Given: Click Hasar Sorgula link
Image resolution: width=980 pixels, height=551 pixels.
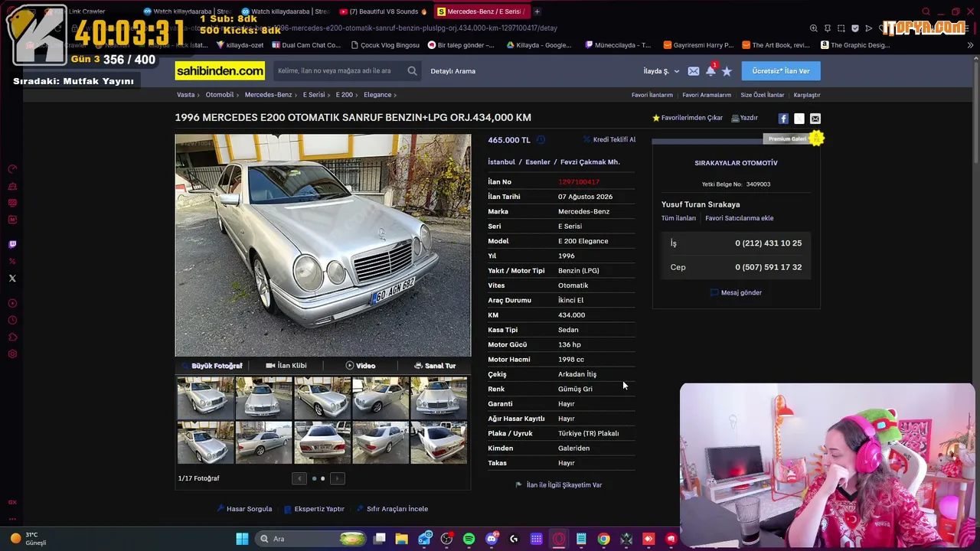Looking at the screenshot, I should pos(245,509).
